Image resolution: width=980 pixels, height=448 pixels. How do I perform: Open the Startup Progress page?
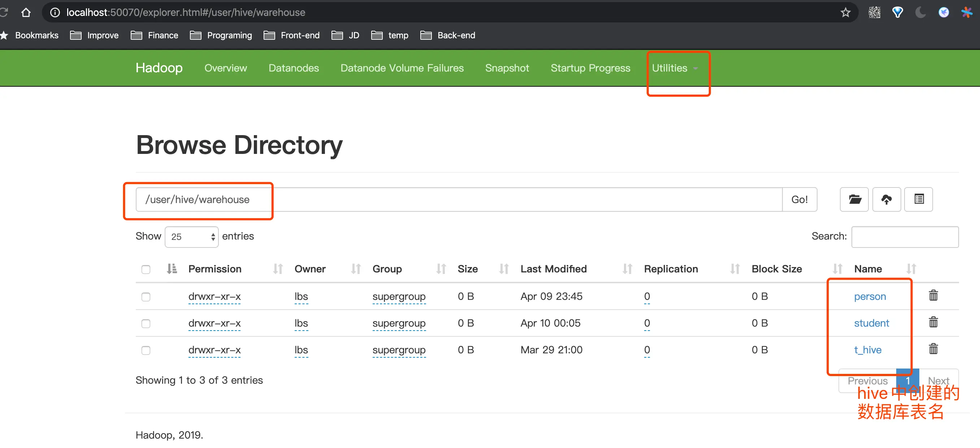590,68
